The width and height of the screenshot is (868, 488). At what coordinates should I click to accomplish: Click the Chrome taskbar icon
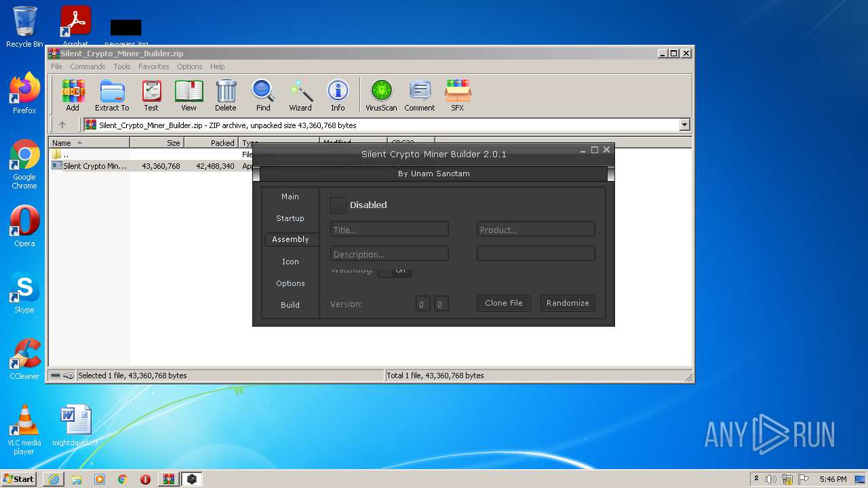coord(123,479)
